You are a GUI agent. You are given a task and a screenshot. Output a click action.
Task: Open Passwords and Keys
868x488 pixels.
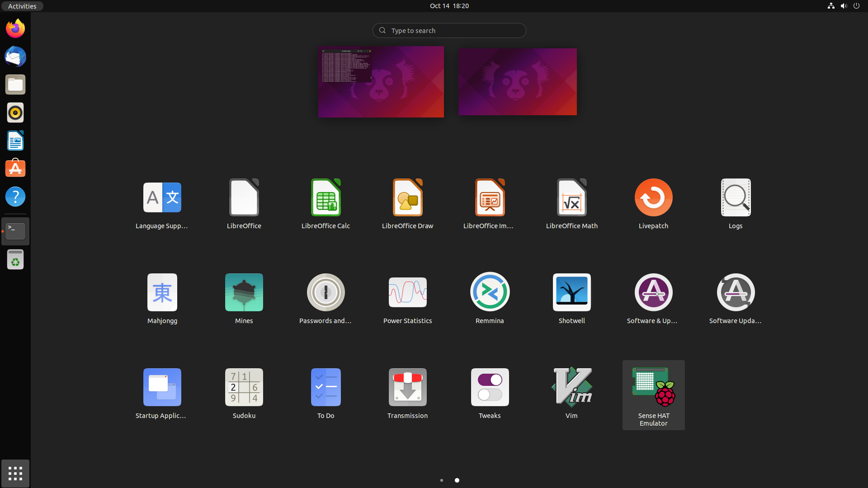(326, 299)
